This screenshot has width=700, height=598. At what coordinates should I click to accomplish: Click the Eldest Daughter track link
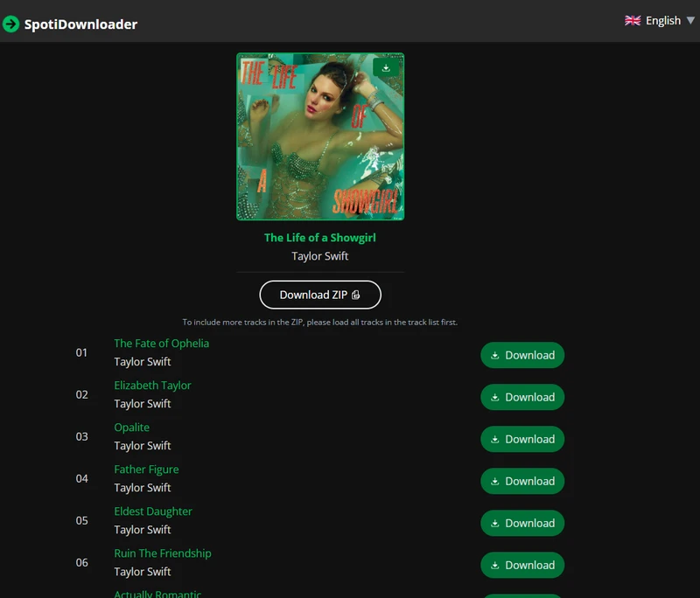tap(153, 511)
